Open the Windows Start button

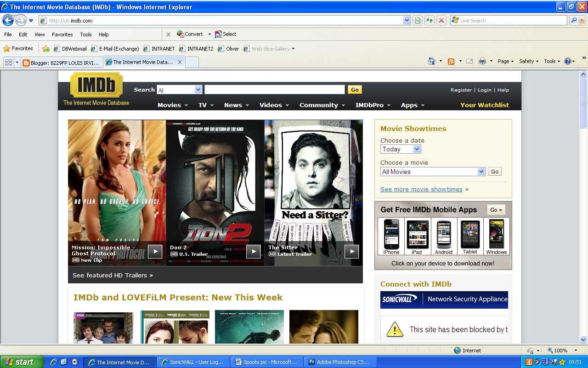pos(22,362)
